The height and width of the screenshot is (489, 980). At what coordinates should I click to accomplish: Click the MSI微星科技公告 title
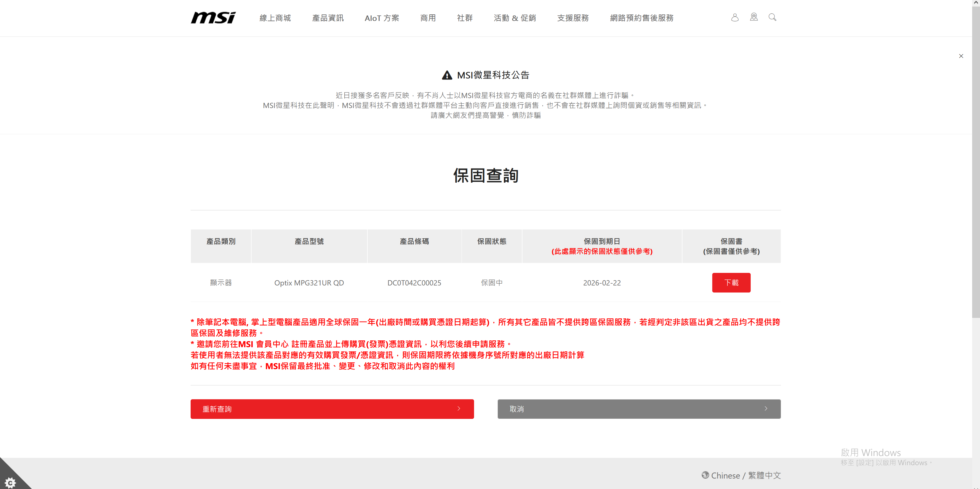tap(493, 75)
